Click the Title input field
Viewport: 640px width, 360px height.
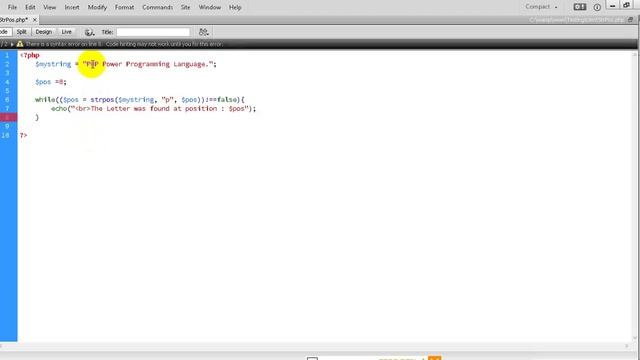[x=153, y=32]
